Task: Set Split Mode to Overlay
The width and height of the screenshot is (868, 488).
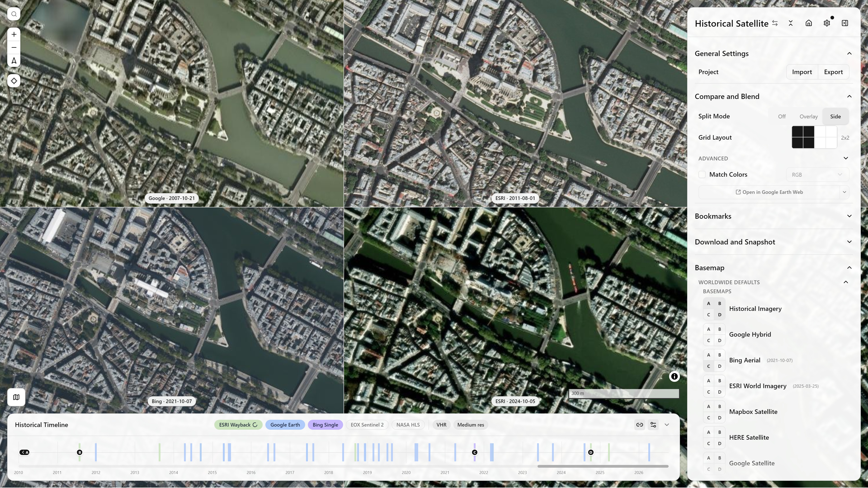Action: (808, 117)
